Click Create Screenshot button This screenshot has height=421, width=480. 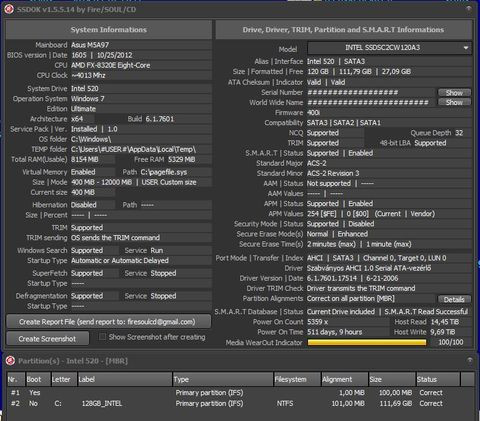click(x=47, y=339)
